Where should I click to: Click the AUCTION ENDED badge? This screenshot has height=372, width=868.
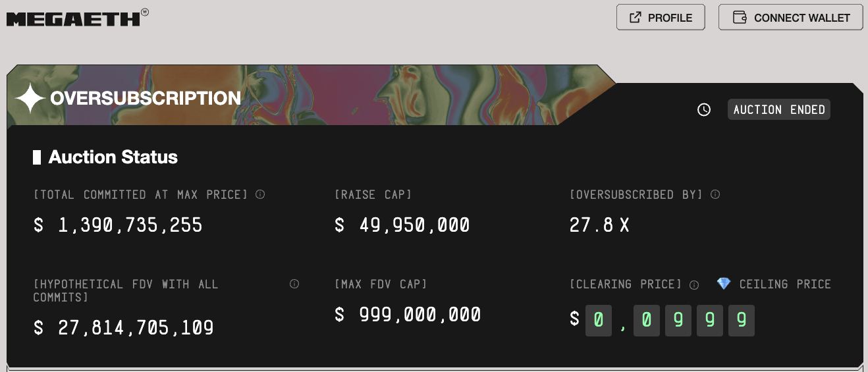click(x=779, y=109)
